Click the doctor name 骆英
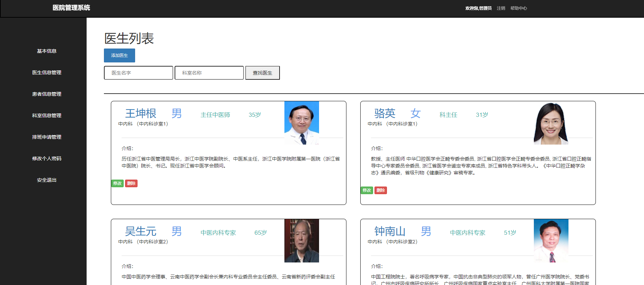The height and width of the screenshot is (285, 644). pyautogui.click(x=385, y=113)
